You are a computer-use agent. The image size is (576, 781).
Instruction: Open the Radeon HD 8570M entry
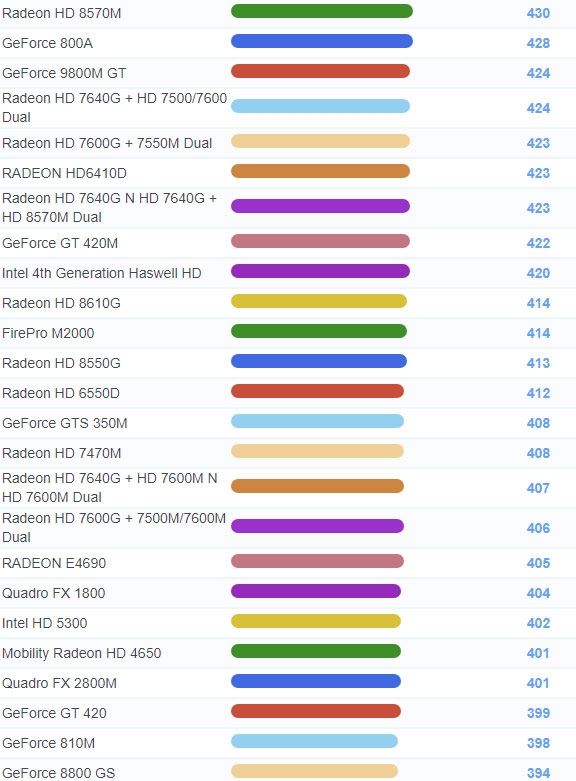62,13
